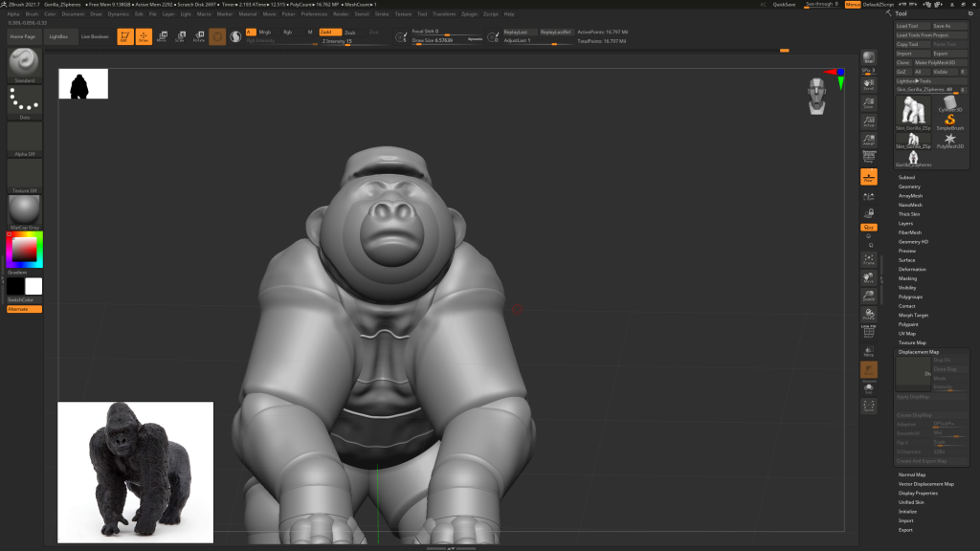This screenshot has width=980, height=551.
Task: Toggle the Floor grid display
Action: (868, 177)
